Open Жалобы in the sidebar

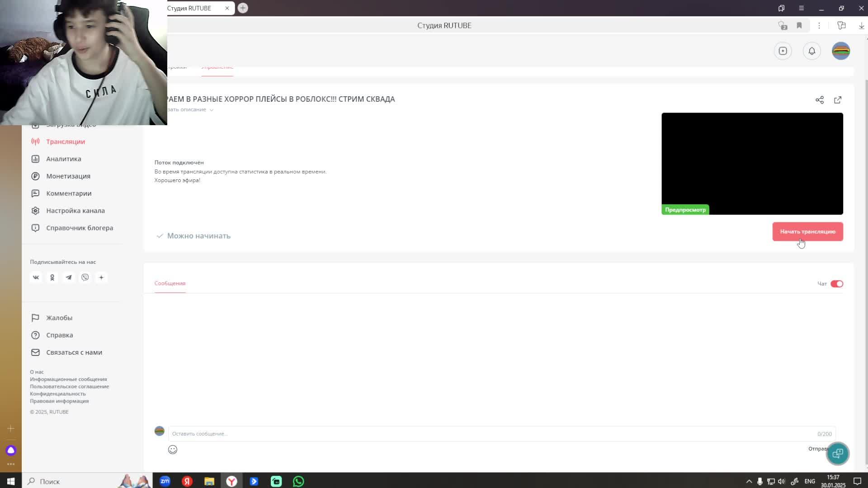pos(59,318)
